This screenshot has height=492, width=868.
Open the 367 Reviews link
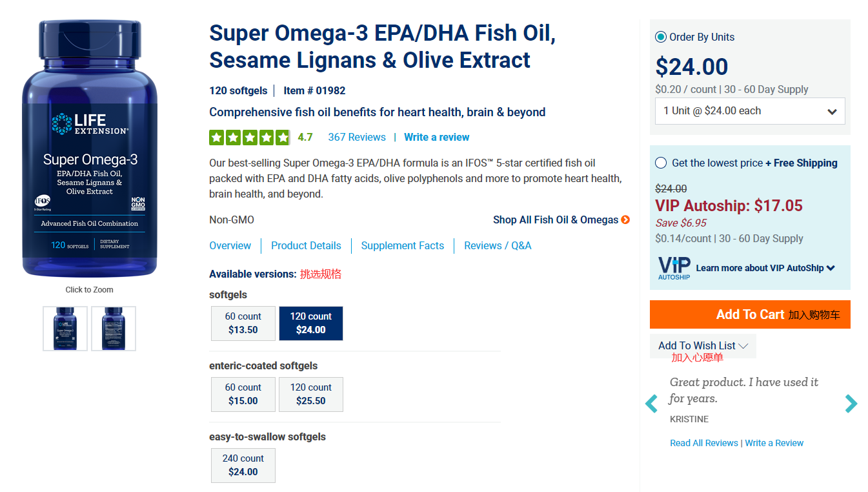point(357,138)
